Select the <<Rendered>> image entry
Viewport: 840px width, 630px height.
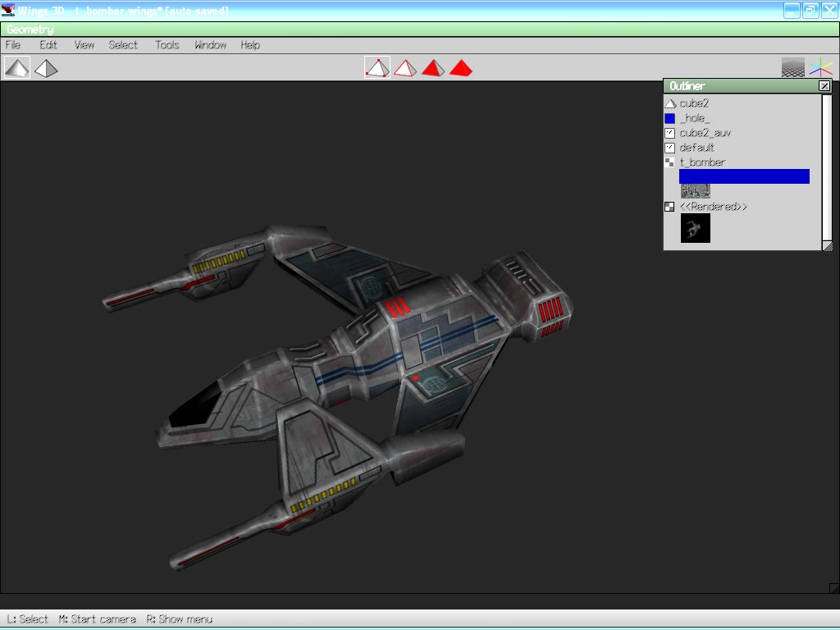pyautogui.click(x=713, y=207)
